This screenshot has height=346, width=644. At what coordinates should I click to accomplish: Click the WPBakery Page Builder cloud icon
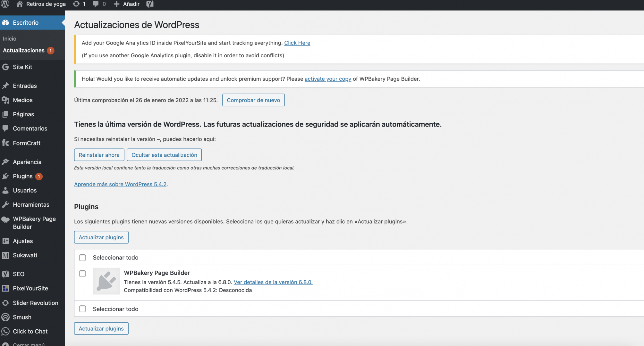[x=5, y=219]
